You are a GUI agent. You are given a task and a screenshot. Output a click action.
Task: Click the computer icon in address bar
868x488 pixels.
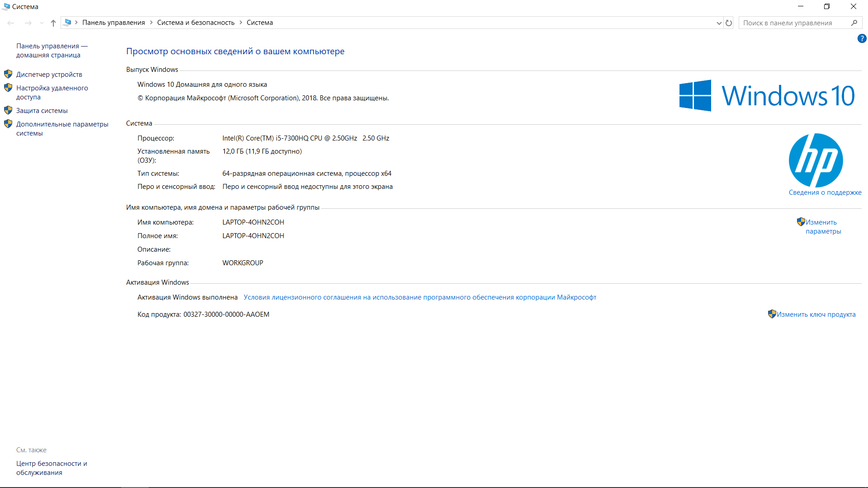[68, 23]
